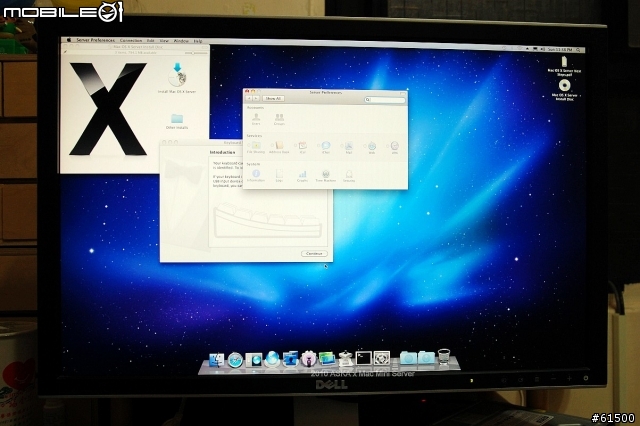Open the Install Mac OS X Server icon

tap(177, 78)
